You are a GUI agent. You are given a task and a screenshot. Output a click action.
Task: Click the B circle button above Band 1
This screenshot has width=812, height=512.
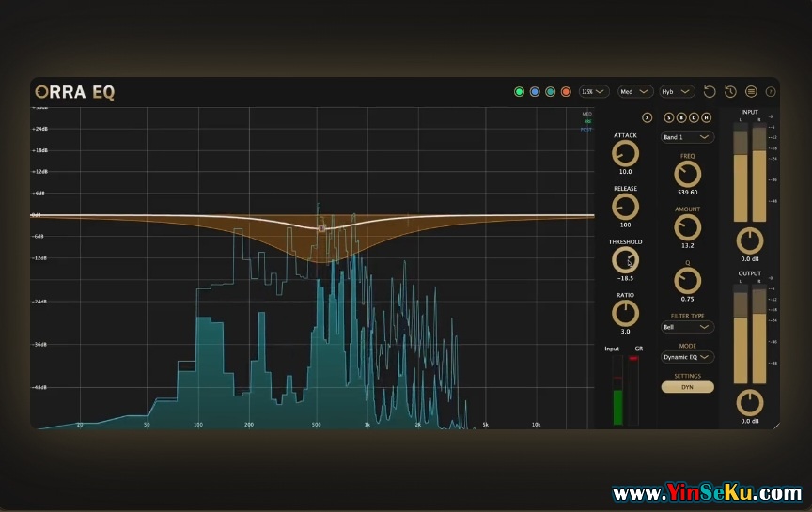coord(681,118)
